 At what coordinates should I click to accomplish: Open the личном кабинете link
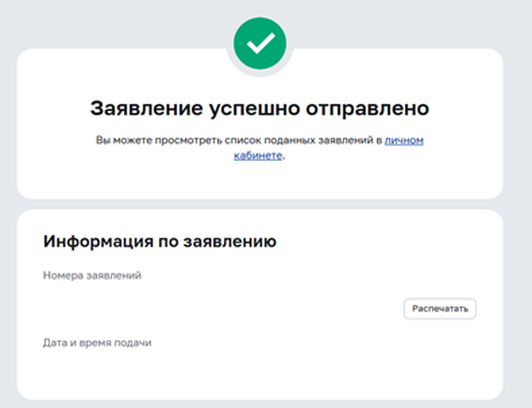click(404, 141)
